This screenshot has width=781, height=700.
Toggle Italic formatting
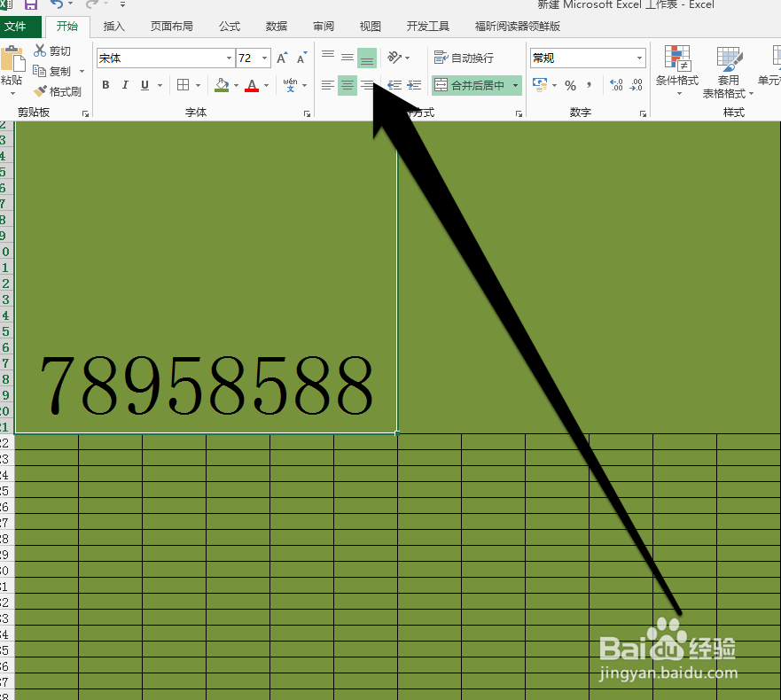(125, 85)
